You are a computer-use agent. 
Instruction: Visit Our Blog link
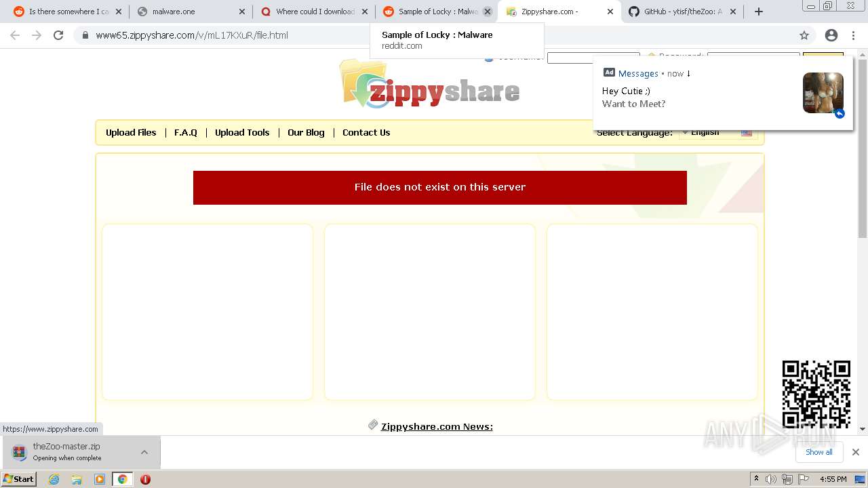pos(306,132)
